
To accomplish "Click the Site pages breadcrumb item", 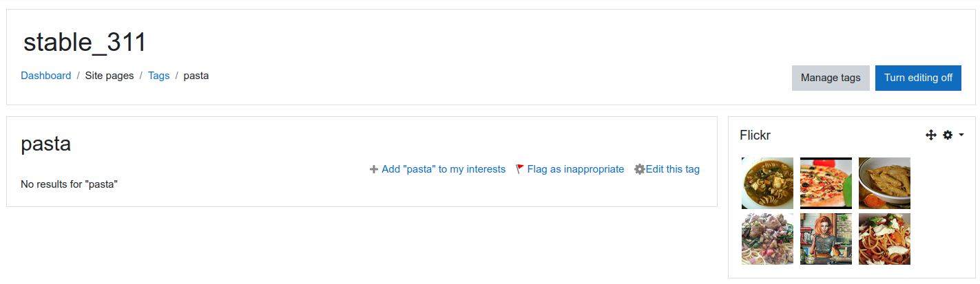I will point(110,76).
